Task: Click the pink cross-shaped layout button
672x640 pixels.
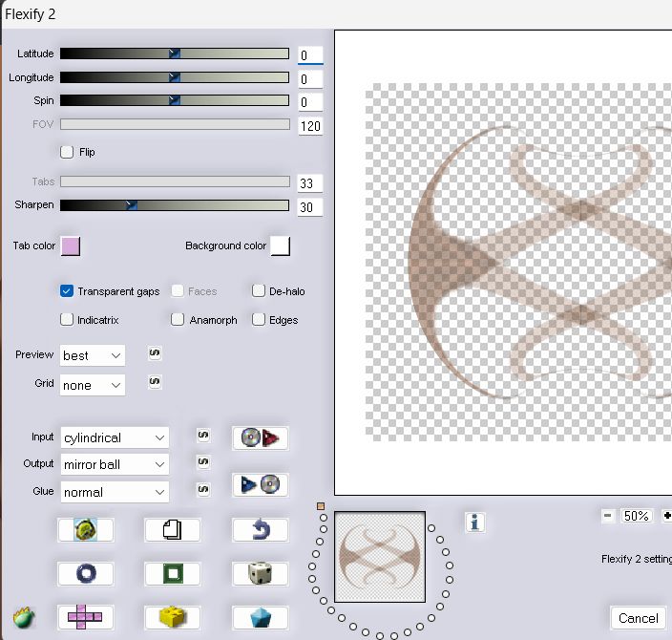Action: (x=85, y=617)
